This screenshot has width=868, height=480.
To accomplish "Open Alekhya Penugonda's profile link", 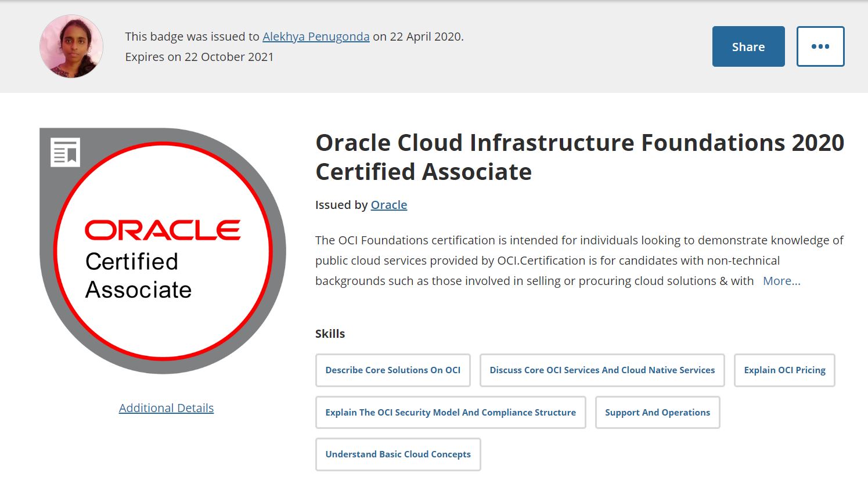I will (316, 37).
